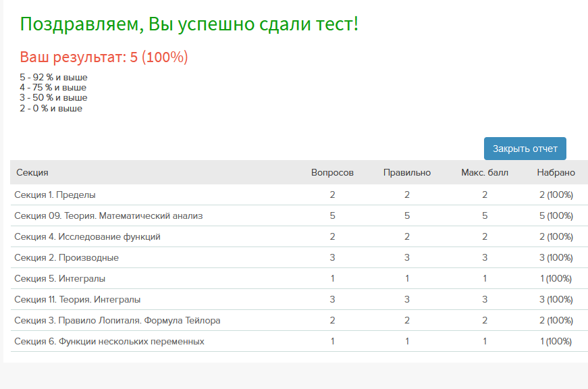Click 'Макс. балл' value for Секция 11 row

(485, 299)
